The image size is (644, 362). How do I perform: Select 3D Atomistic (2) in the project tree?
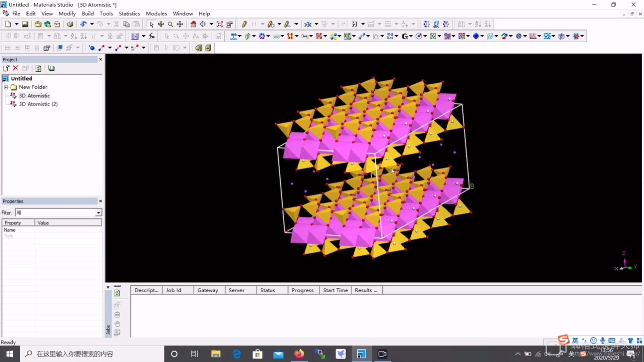39,104
